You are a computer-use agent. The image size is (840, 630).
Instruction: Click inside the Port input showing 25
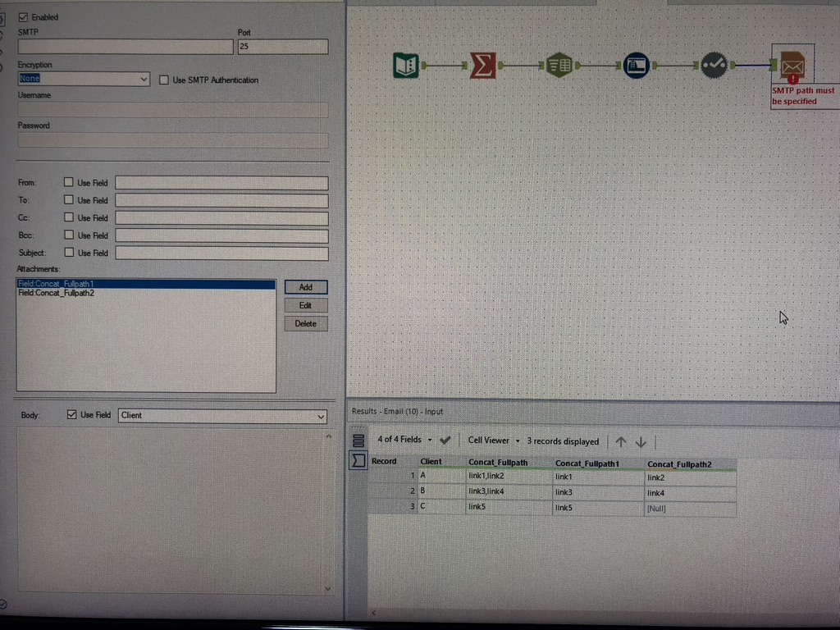(282, 46)
